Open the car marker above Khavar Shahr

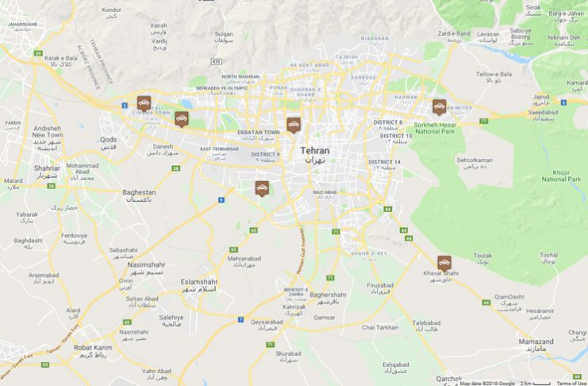tap(444, 263)
